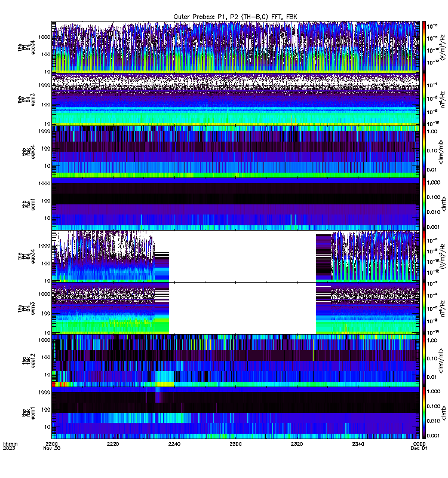Click inside the thb fbk scm1 filter bank panel
The image size is (448, 478).
[235, 204]
